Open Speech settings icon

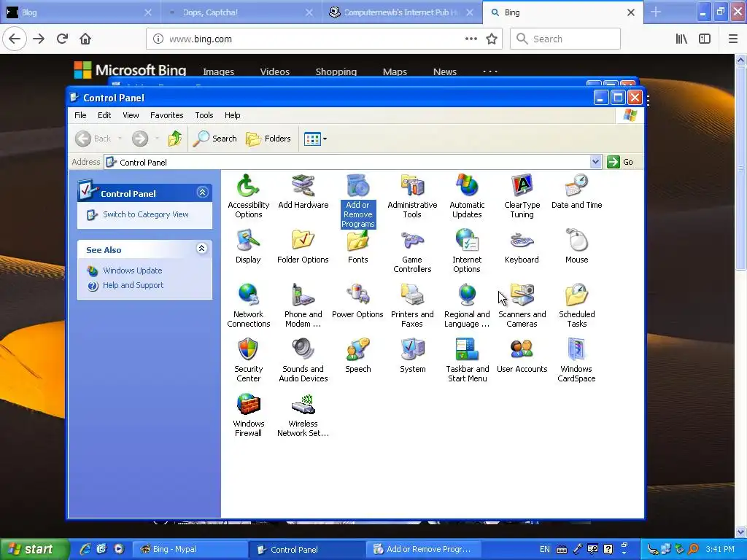(357, 356)
